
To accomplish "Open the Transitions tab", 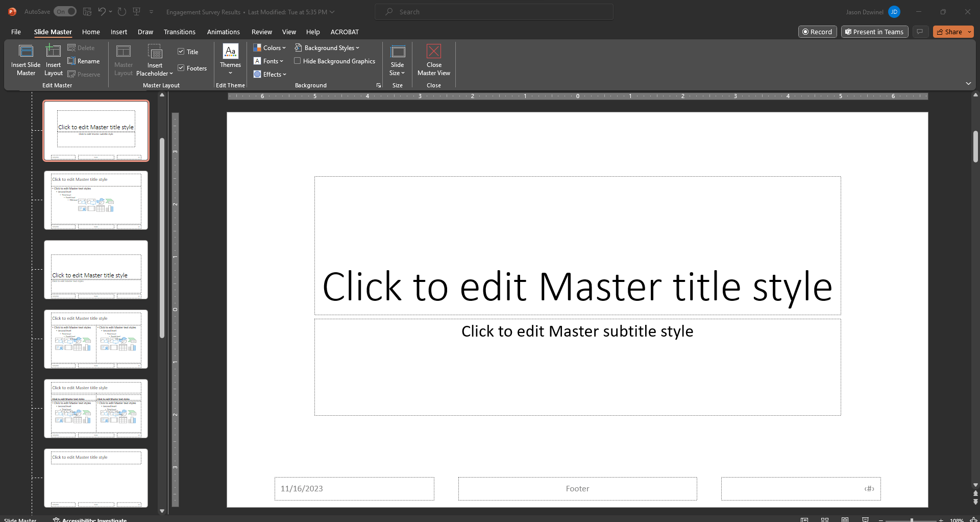I will [179, 32].
